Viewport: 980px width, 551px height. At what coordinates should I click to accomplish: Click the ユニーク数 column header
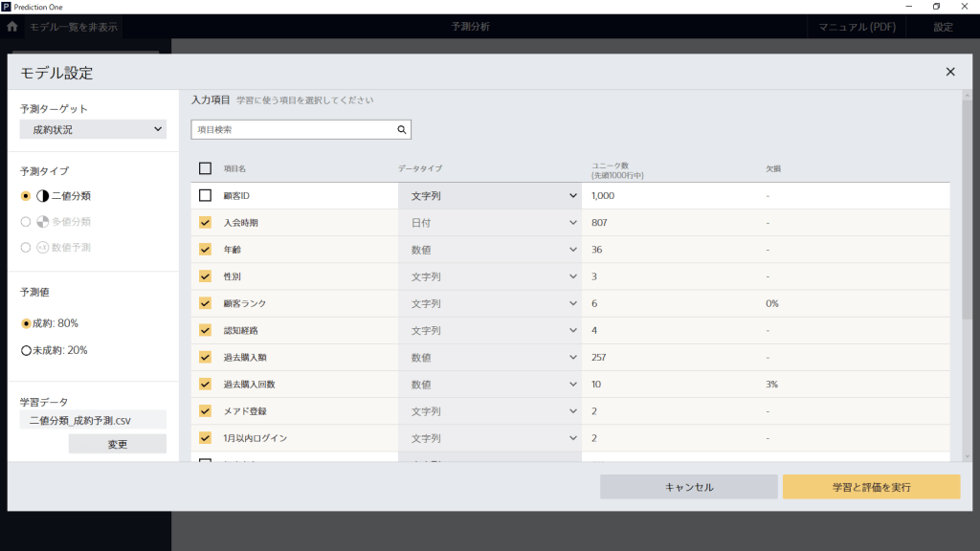click(617, 170)
